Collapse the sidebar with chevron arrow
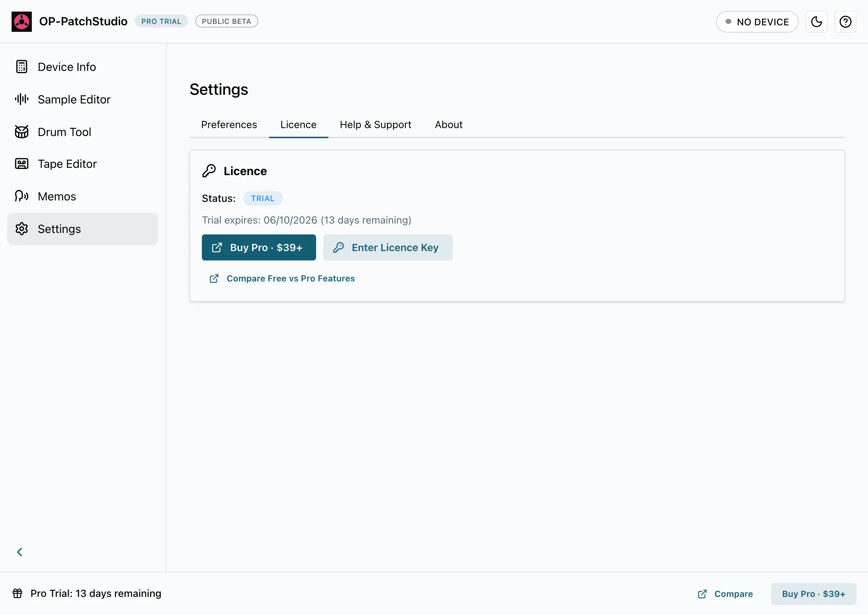This screenshot has height=615, width=868. click(x=20, y=552)
